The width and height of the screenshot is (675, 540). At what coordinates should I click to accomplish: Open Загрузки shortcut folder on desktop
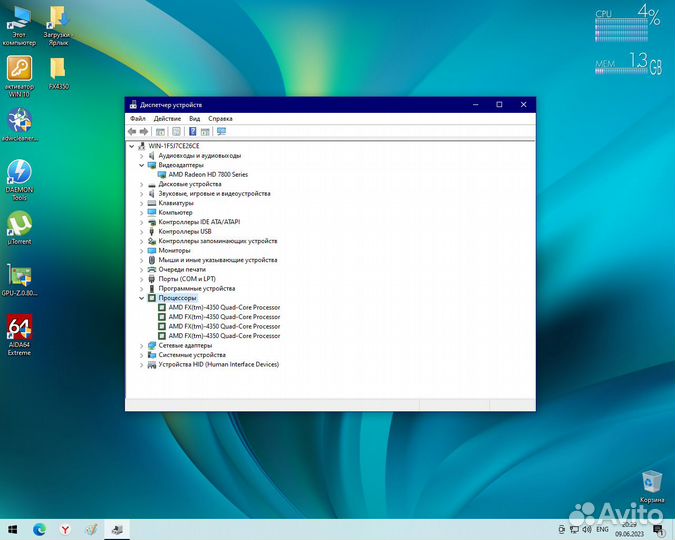58,25
